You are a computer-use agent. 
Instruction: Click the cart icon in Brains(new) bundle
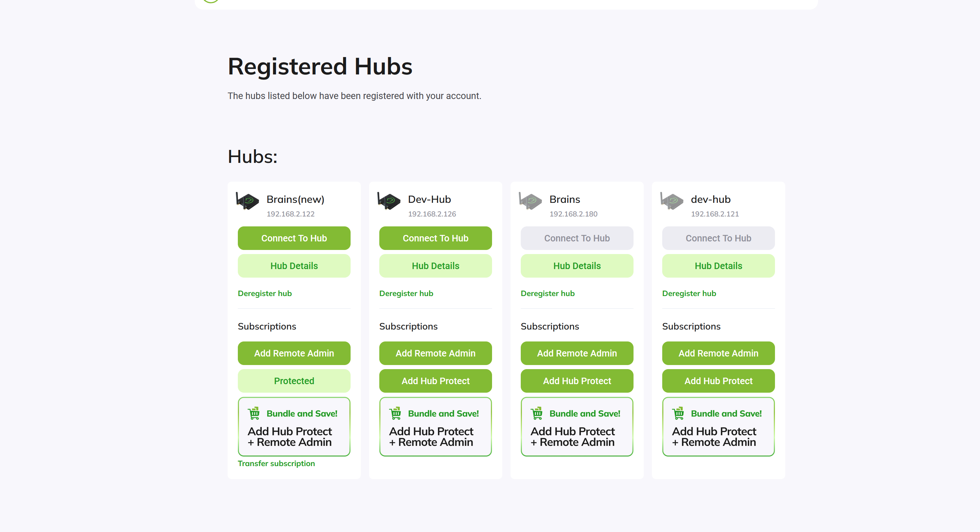254,413
